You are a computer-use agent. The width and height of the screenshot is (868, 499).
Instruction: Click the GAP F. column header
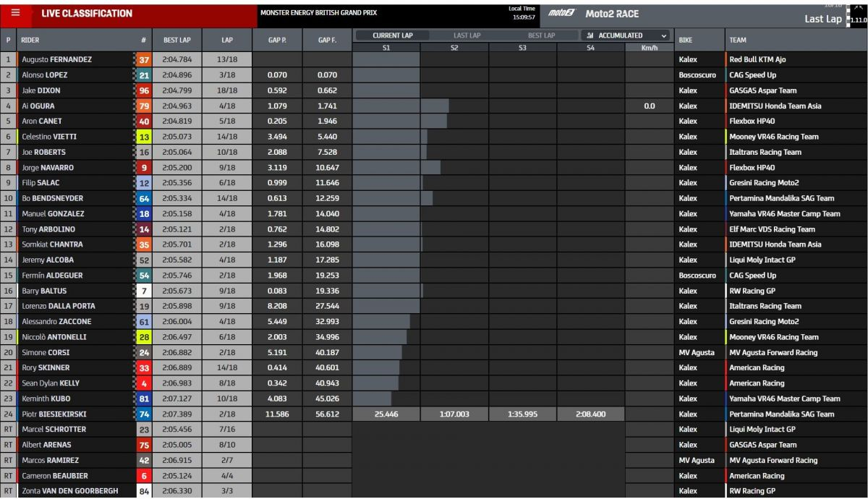pyautogui.click(x=328, y=40)
